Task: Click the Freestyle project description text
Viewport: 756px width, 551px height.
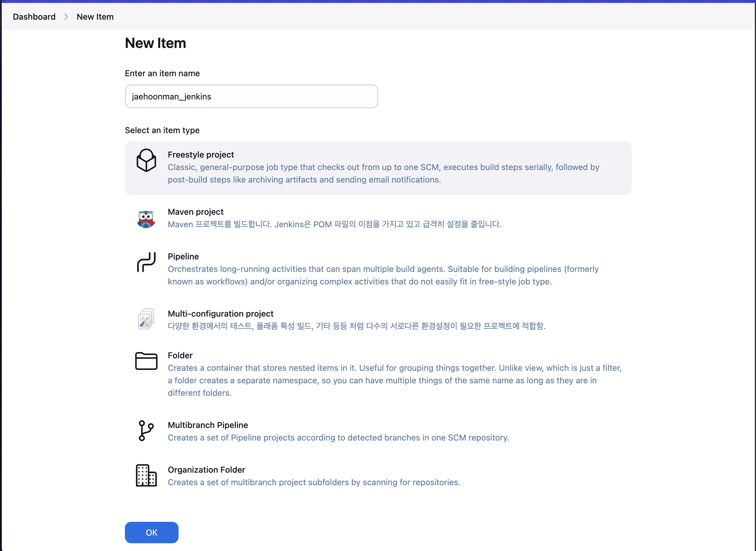Action: 383,173
